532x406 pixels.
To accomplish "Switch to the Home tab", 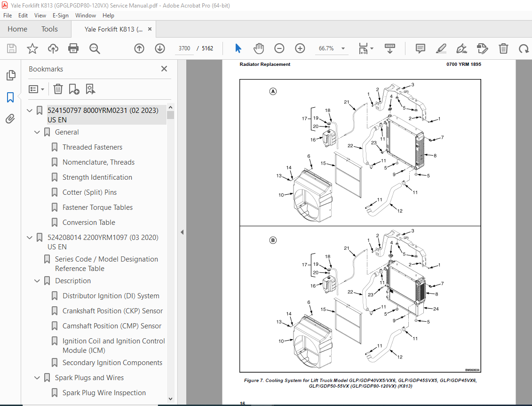I will coord(17,29).
